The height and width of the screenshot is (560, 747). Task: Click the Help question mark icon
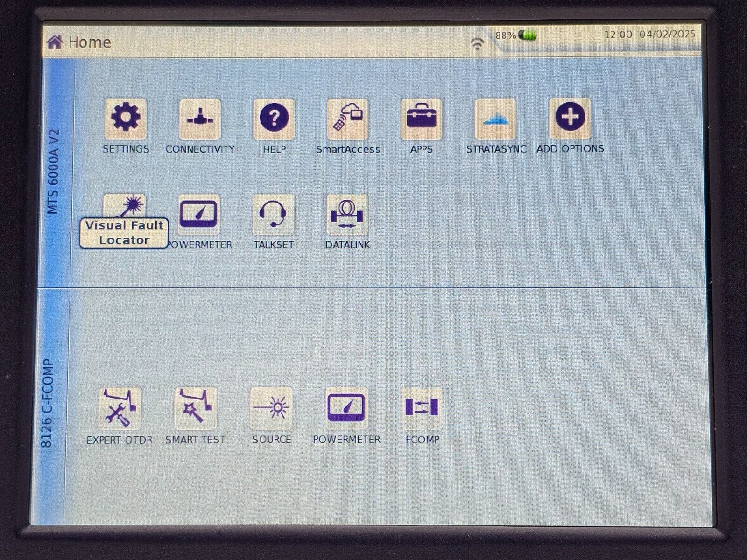[x=274, y=119]
